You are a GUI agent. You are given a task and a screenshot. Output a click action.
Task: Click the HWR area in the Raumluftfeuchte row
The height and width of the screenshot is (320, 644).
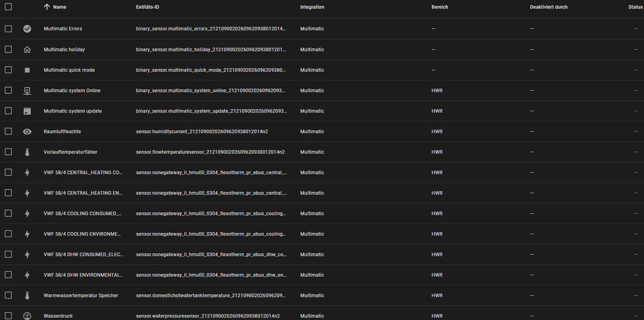437,132
